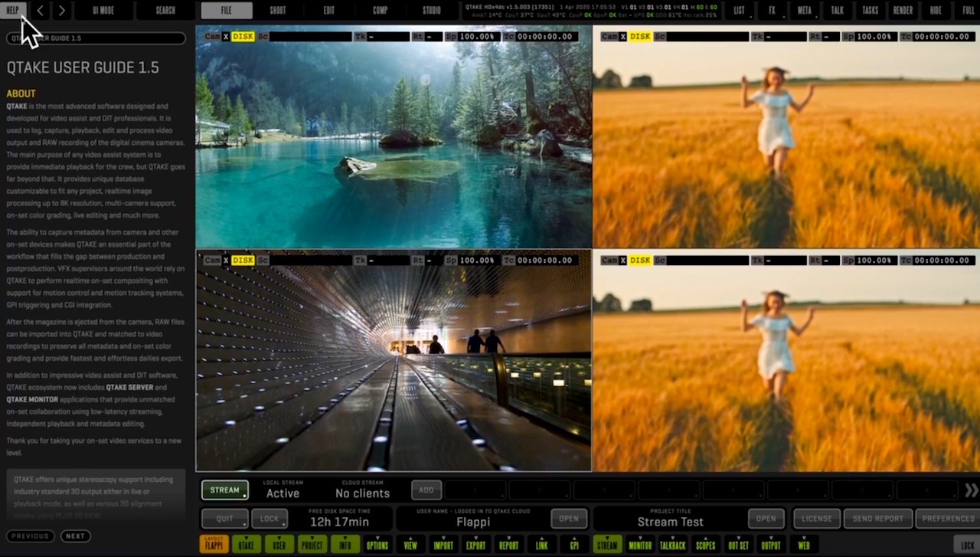Viewport: 980px width, 557px height.
Task: Switch to the COMP room tab
Action: pyautogui.click(x=381, y=11)
